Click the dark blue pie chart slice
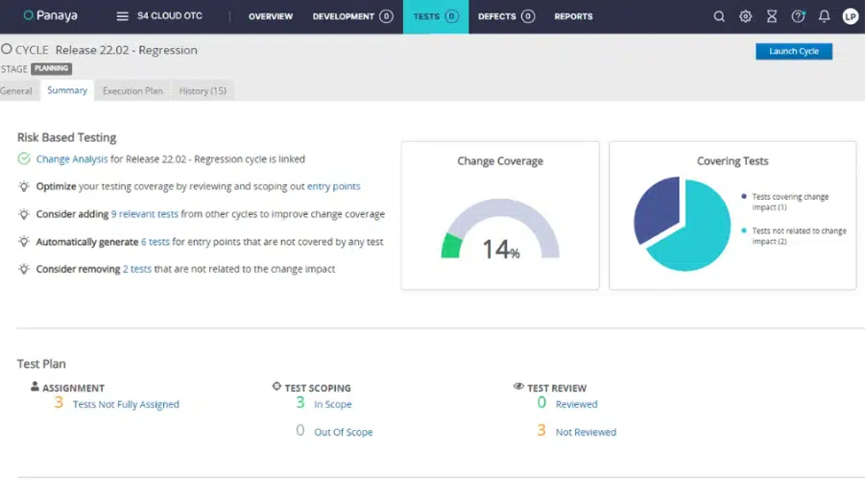The image size is (865, 504). [657, 210]
